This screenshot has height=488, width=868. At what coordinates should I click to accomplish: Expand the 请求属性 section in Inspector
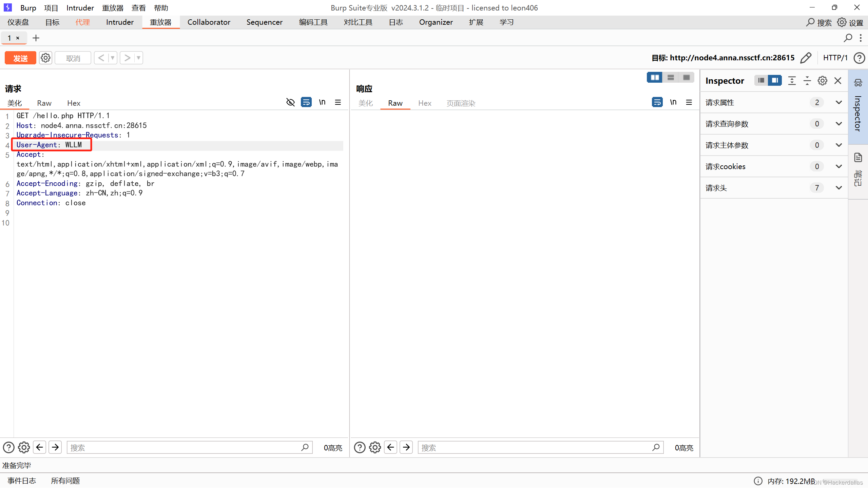point(838,102)
